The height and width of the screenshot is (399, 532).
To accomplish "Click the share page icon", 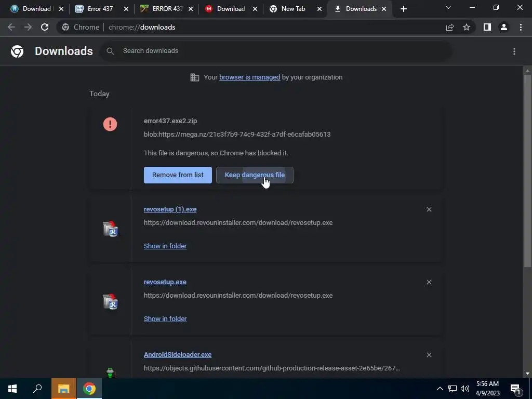I will tap(450, 27).
